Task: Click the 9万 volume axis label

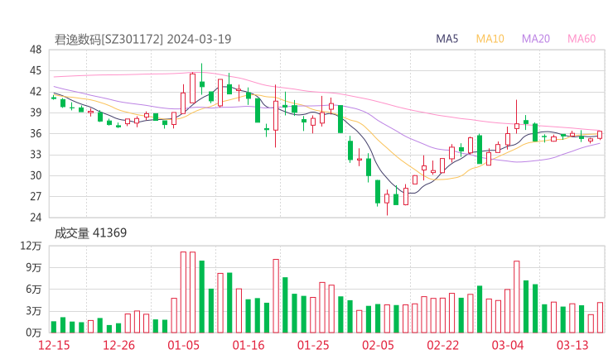Action: [34, 267]
